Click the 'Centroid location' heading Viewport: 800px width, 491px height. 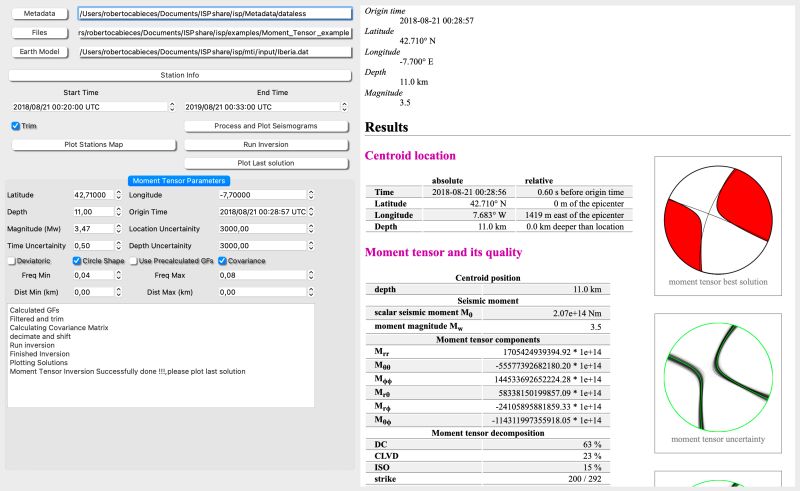point(410,156)
